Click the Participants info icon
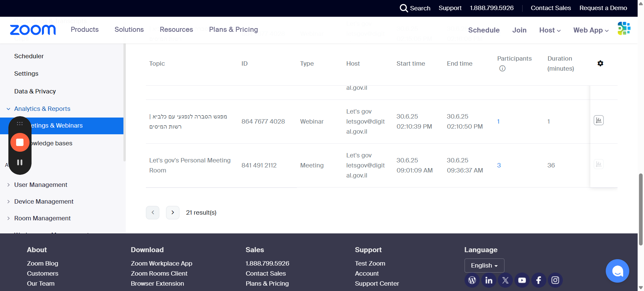Image resolution: width=644 pixels, height=291 pixels. 502,68
